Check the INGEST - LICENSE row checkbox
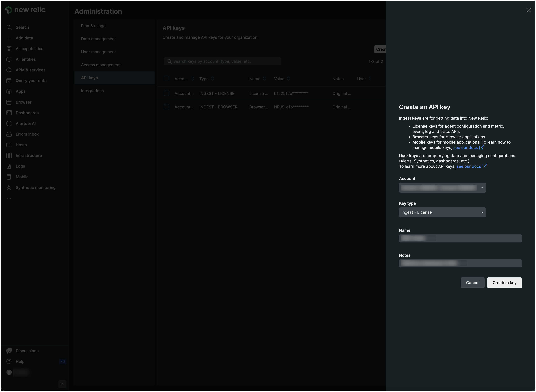 coord(167,93)
